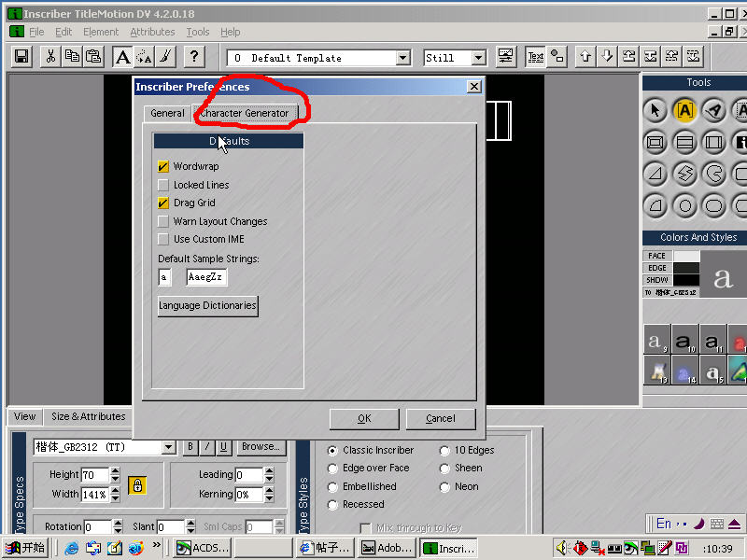Click the Browse... font button
This screenshot has height=560, width=747.
[261, 447]
